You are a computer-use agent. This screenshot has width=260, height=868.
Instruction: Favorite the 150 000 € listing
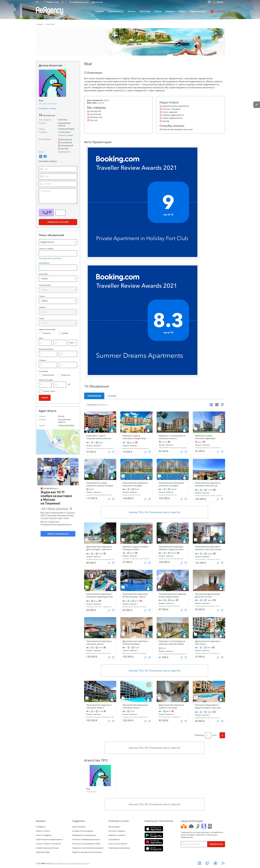coord(222,499)
